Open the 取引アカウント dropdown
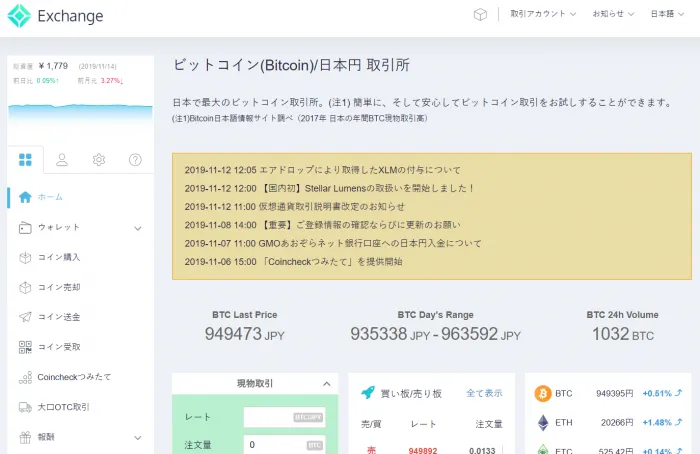The width and height of the screenshot is (700, 454). pos(543,14)
